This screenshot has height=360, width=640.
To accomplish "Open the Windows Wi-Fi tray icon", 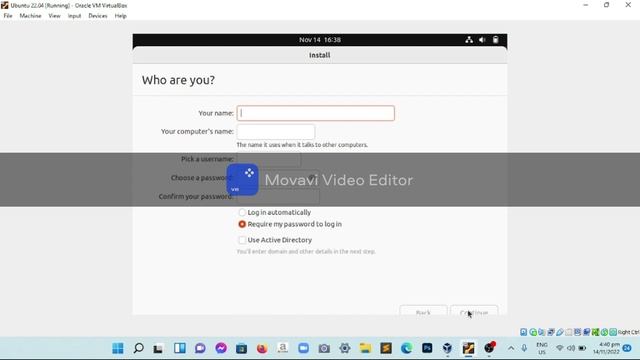I will point(560,348).
